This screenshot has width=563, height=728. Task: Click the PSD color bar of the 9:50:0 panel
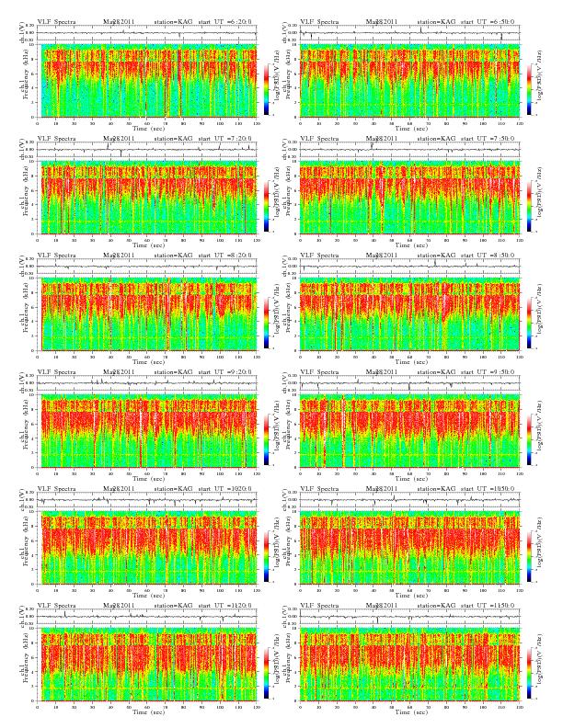(x=529, y=439)
